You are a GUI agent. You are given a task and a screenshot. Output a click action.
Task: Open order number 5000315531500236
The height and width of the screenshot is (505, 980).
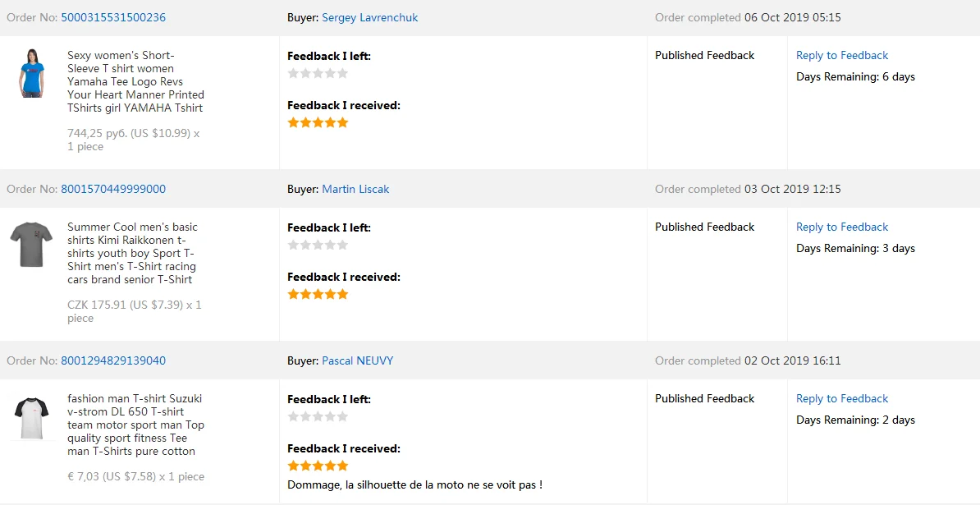pos(113,17)
